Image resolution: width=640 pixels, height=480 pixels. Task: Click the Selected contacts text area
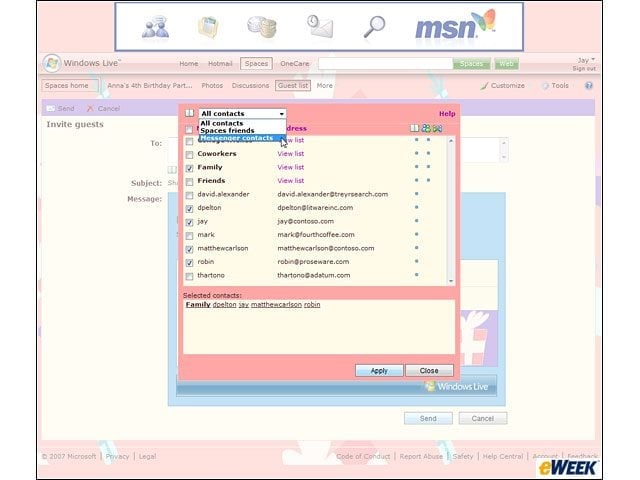point(319,327)
